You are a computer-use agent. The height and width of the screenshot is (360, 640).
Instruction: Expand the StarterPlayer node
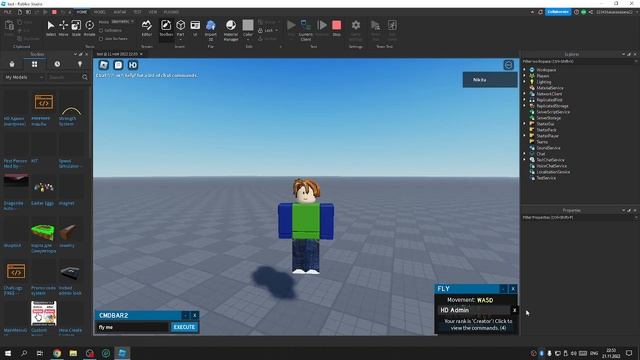tap(525, 136)
